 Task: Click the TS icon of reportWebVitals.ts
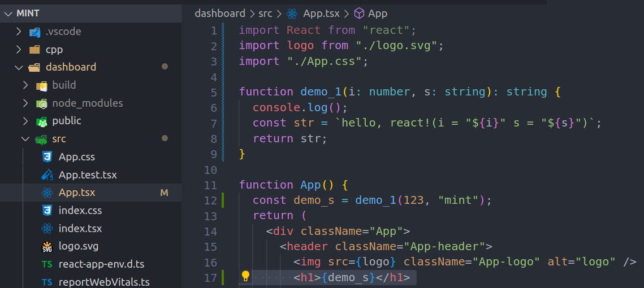(x=47, y=282)
